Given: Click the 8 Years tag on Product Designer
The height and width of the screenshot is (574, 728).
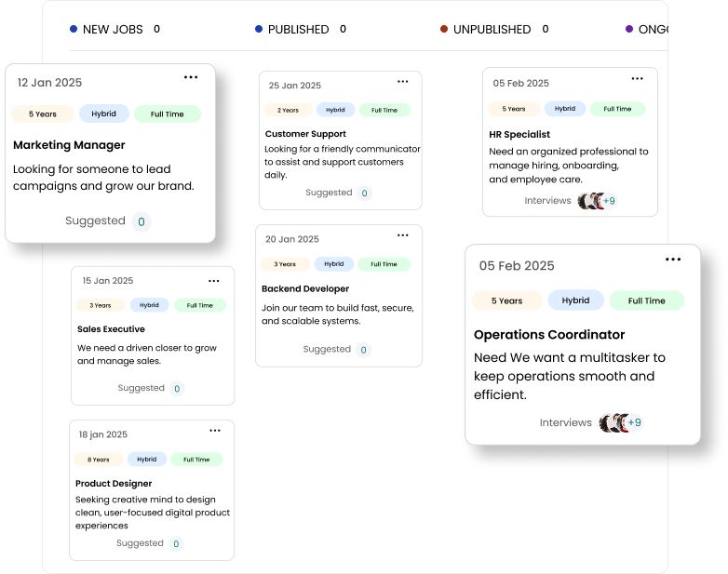Looking at the screenshot, I should click(99, 460).
